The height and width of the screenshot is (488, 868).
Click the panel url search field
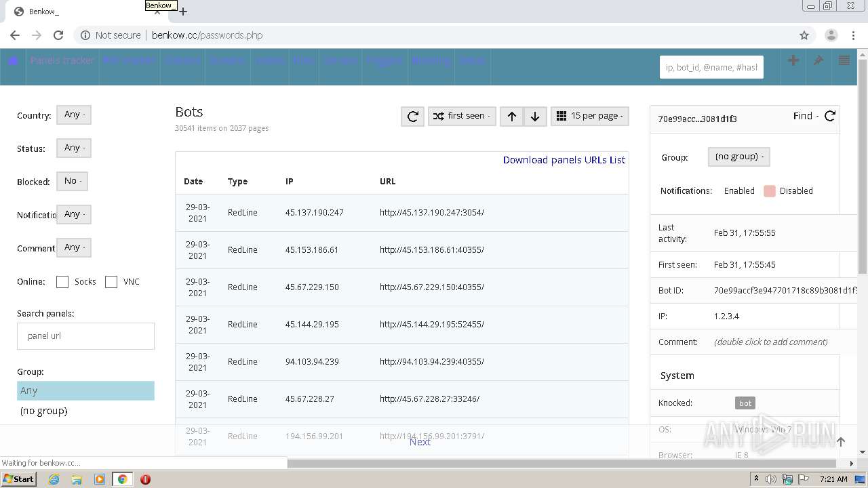point(85,336)
